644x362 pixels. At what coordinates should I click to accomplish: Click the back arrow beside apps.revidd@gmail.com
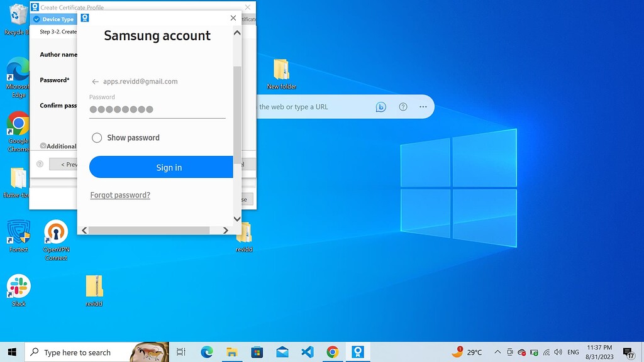(94, 81)
